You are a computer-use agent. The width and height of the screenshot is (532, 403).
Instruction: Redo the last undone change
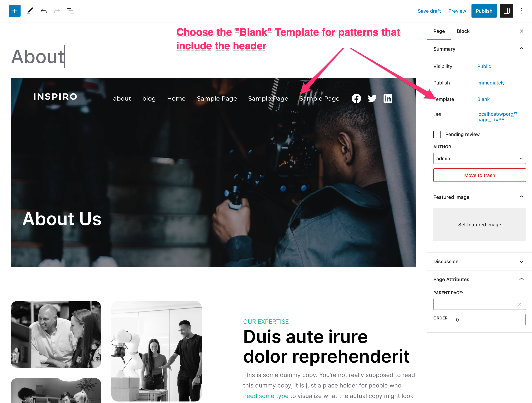click(x=57, y=11)
